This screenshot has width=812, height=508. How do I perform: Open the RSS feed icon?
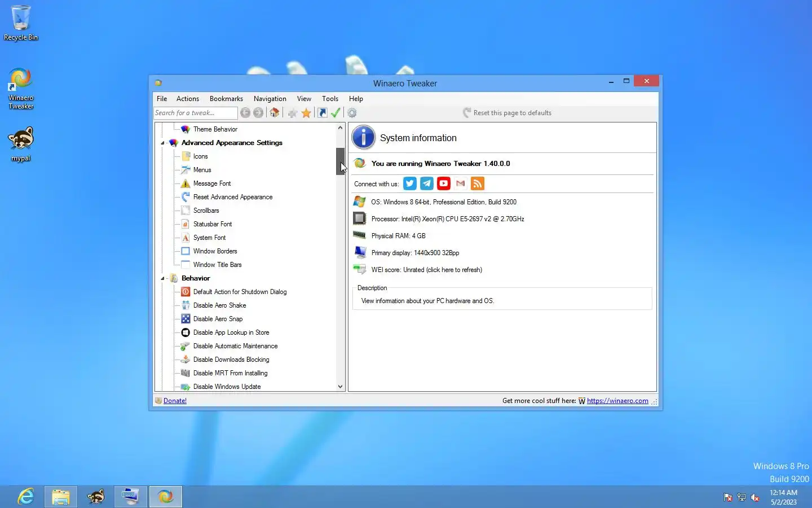[478, 183]
